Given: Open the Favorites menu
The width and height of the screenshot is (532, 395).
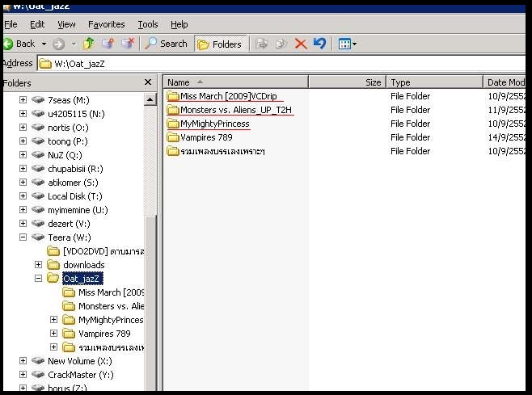Looking at the screenshot, I should (x=106, y=24).
